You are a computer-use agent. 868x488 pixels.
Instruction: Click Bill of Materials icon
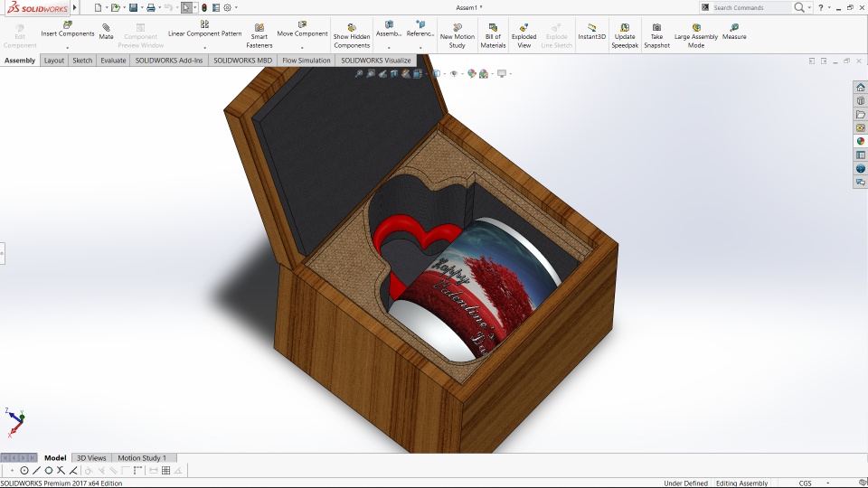[493, 29]
